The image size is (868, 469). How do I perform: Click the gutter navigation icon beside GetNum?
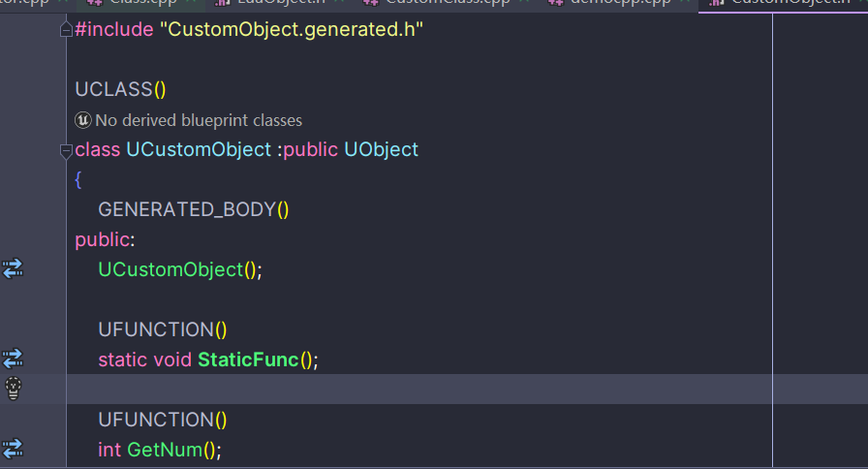tap(13, 449)
